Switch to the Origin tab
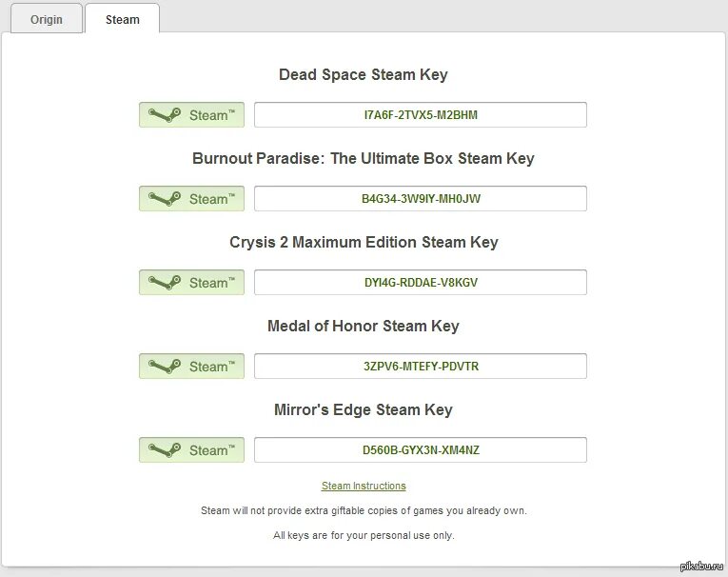Screen dimensions: 728x577 47,19
